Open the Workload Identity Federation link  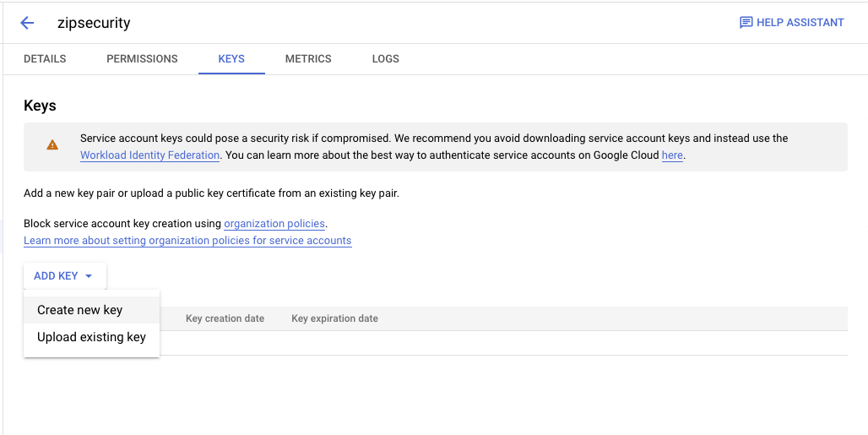pyautogui.click(x=149, y=155)
